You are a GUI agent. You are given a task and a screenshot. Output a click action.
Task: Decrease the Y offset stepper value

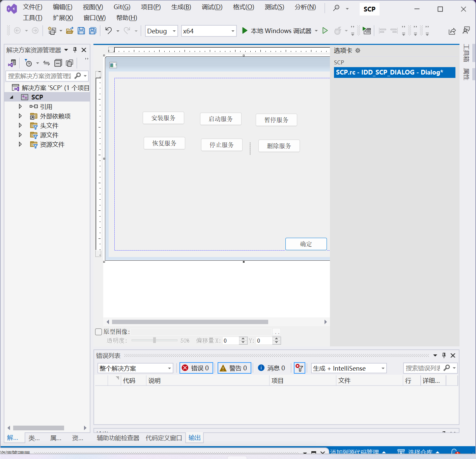coord(277,342)
